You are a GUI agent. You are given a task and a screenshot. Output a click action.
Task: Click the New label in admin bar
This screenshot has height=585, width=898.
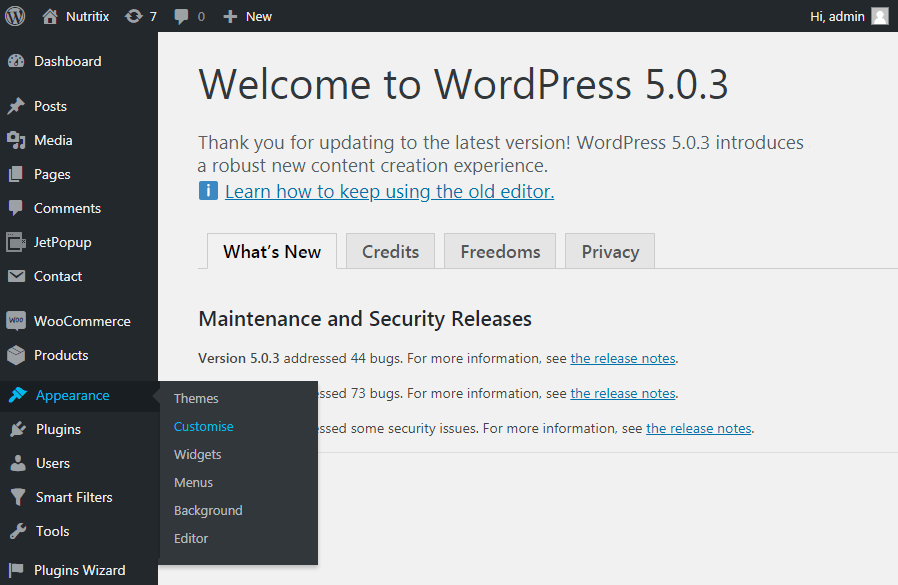click(x=259, y=17)
